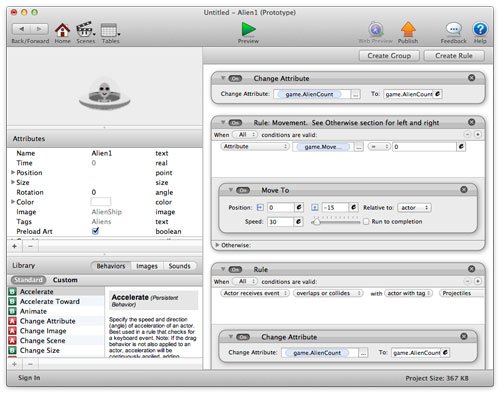Toggle On switch of Movement rule
The image size is (500, 393).
235,123
